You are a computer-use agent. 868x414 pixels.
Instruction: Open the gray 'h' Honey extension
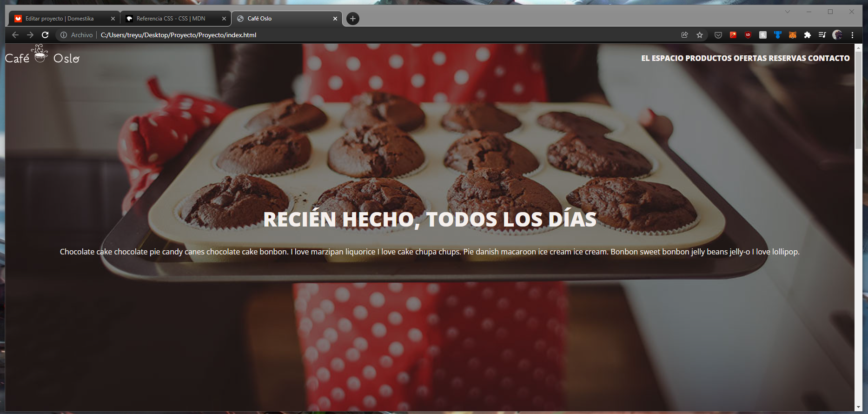[x=763, y=35]
